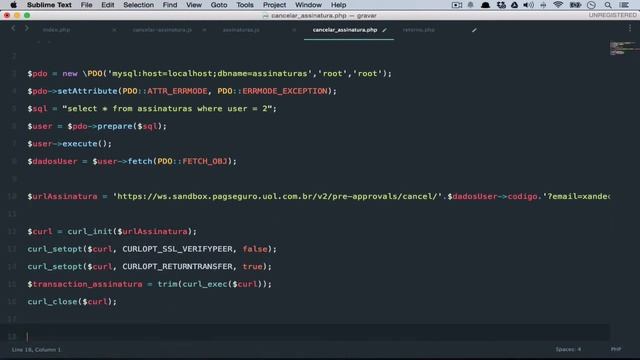This screenshot has height=360, width=640.
Task: Click the 'curl_close($curl);' line
Action: (x=72, y=302)
